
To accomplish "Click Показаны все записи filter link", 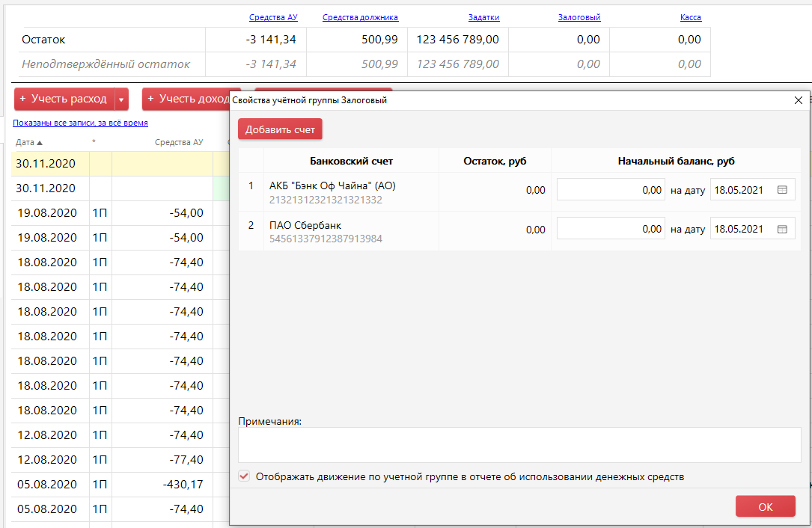I will click(x=80, y=123).
